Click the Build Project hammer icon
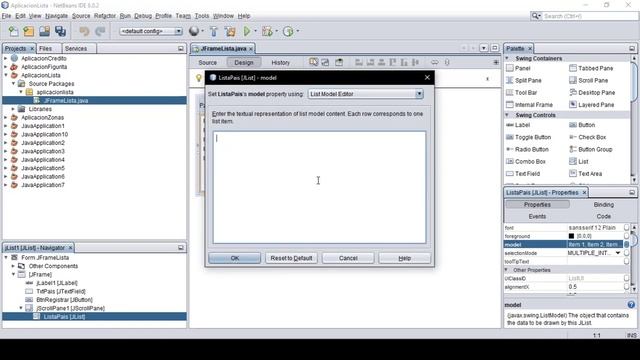The height and width of the screenshot is (360, 640). coord(213,31)
